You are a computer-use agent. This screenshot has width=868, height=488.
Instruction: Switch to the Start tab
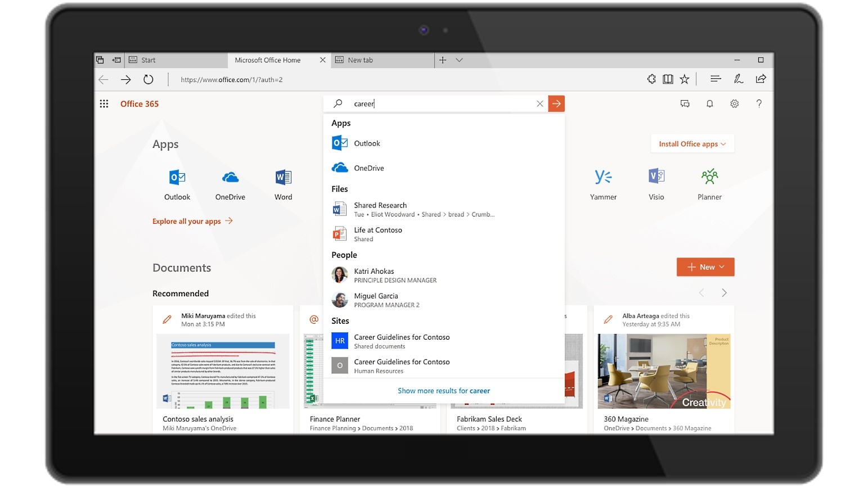[x=176, y=60]
